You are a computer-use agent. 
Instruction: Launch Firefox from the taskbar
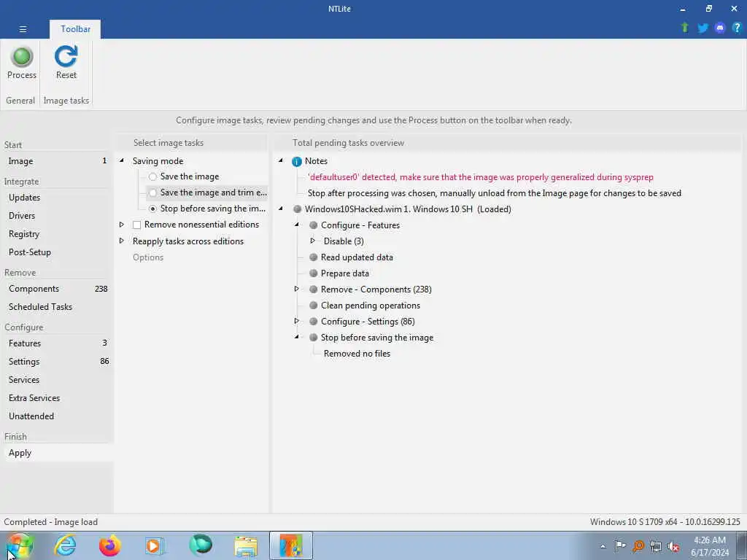tap(110, 545)
